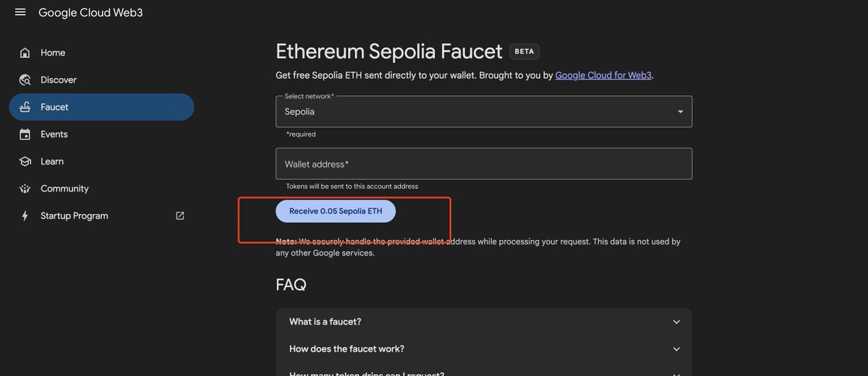Focus the Wallet address input field

pos(483,164)
